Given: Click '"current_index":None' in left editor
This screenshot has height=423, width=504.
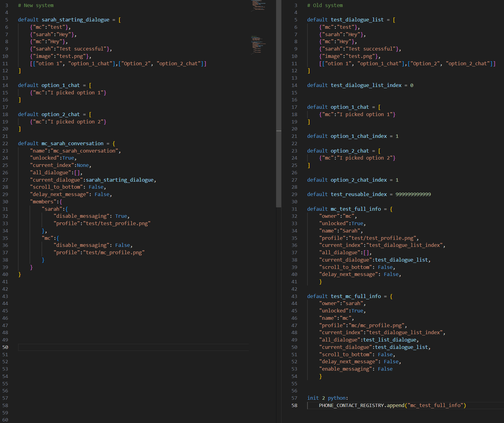Looking at the screenshot, I should (60, 165).
